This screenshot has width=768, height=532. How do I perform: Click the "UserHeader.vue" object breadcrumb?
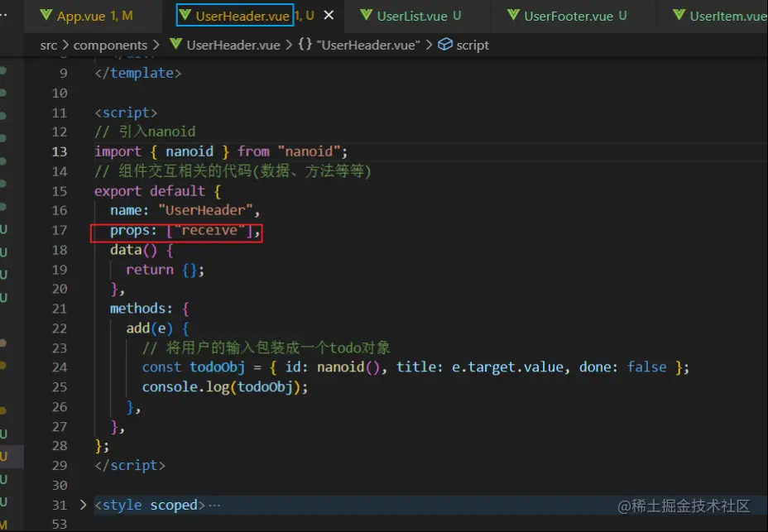click(x=367, y=45)
